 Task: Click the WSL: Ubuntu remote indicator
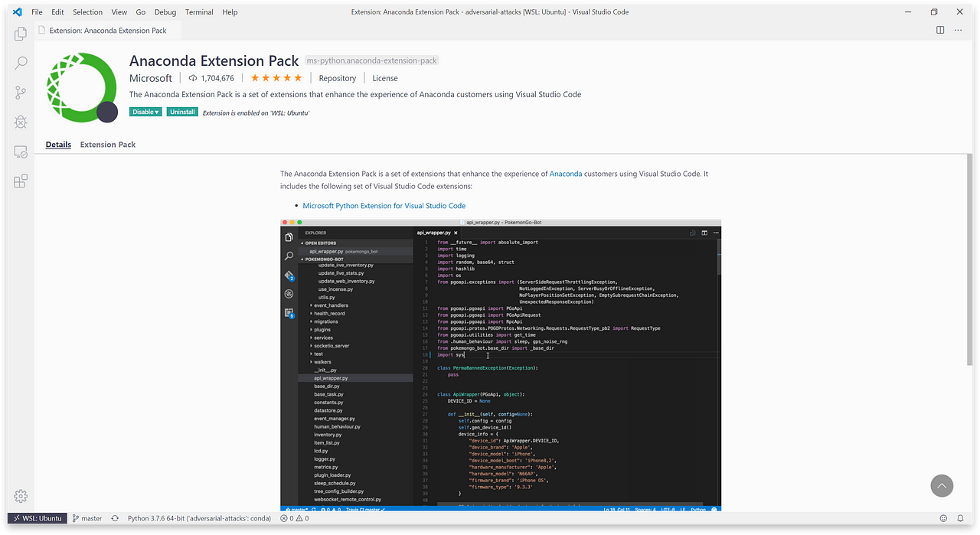pyautogui.click(x=38, y=518)
